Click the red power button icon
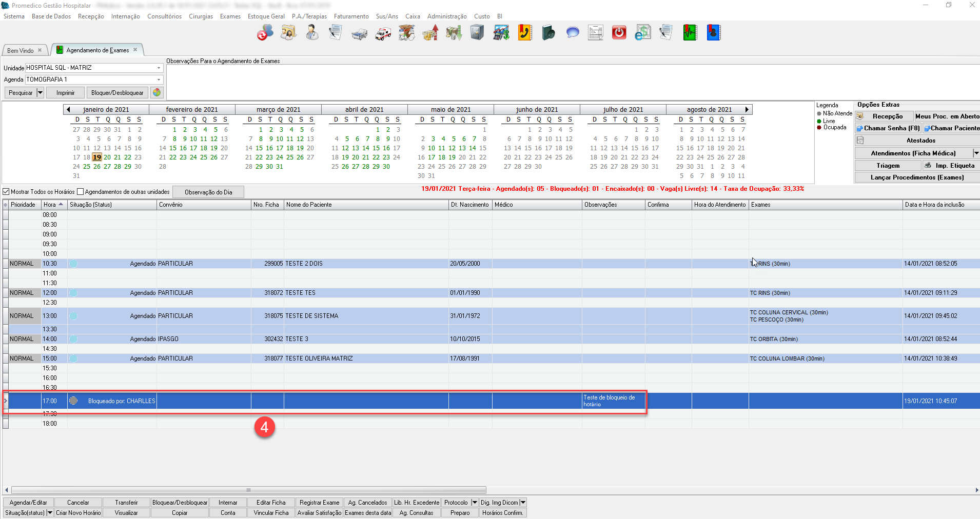 [619, 33]
